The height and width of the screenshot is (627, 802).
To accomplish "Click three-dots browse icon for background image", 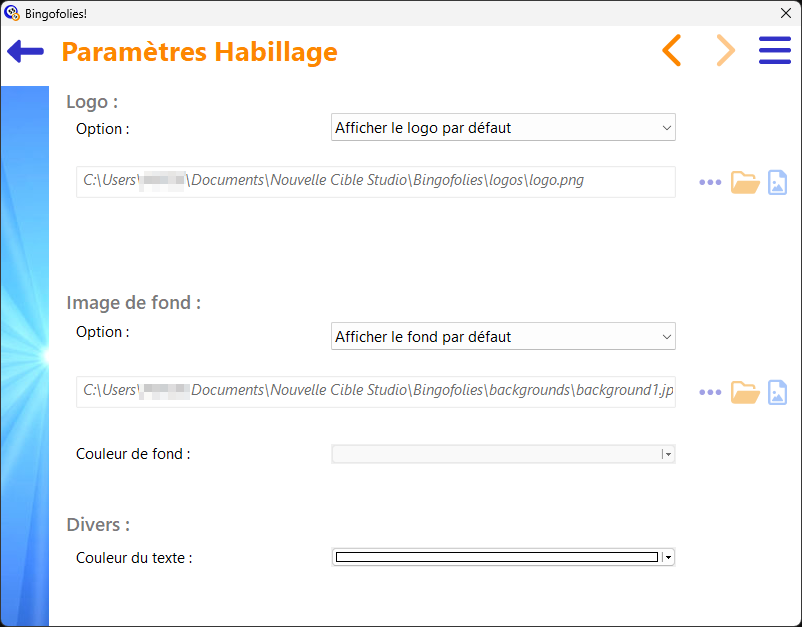I will 710,392.
